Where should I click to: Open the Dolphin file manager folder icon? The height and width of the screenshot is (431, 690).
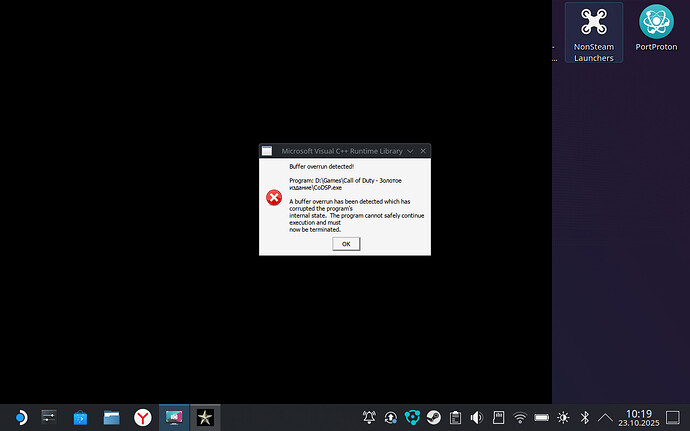pos(111,417)
